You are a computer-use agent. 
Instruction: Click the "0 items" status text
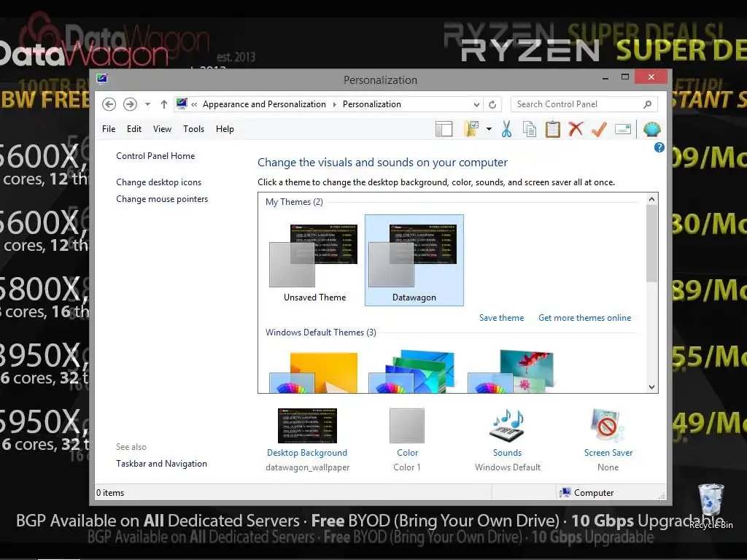(110, 493)
